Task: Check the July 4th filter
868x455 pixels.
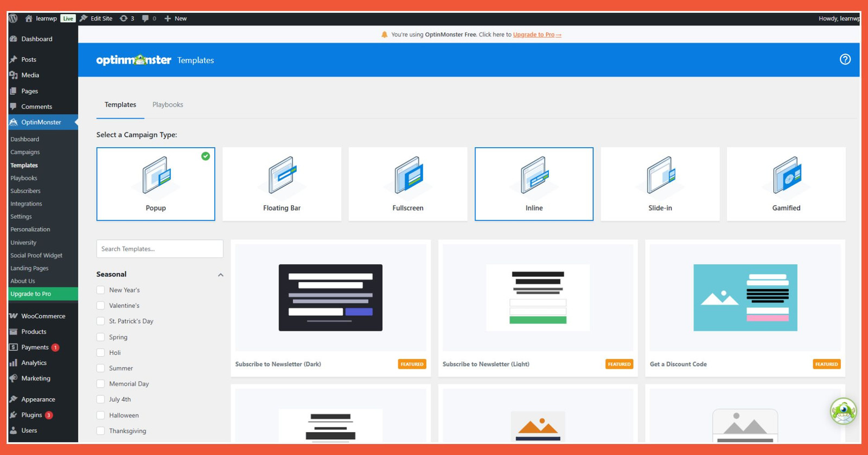Action: [100, 400]
